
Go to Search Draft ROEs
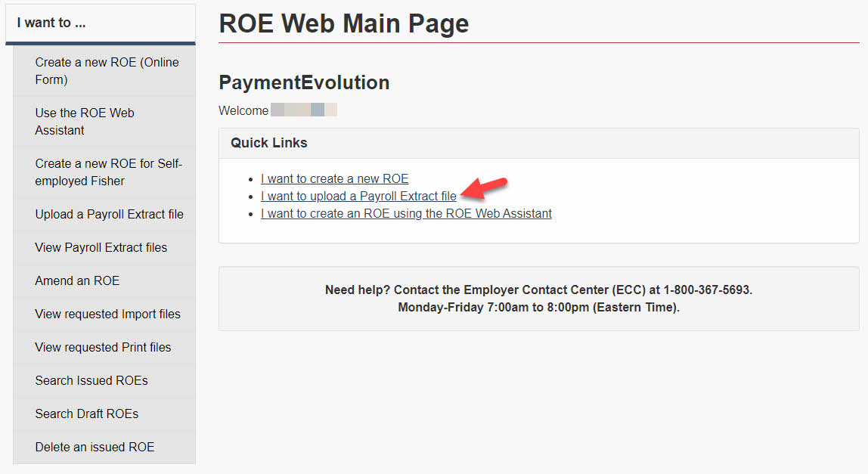86,414
